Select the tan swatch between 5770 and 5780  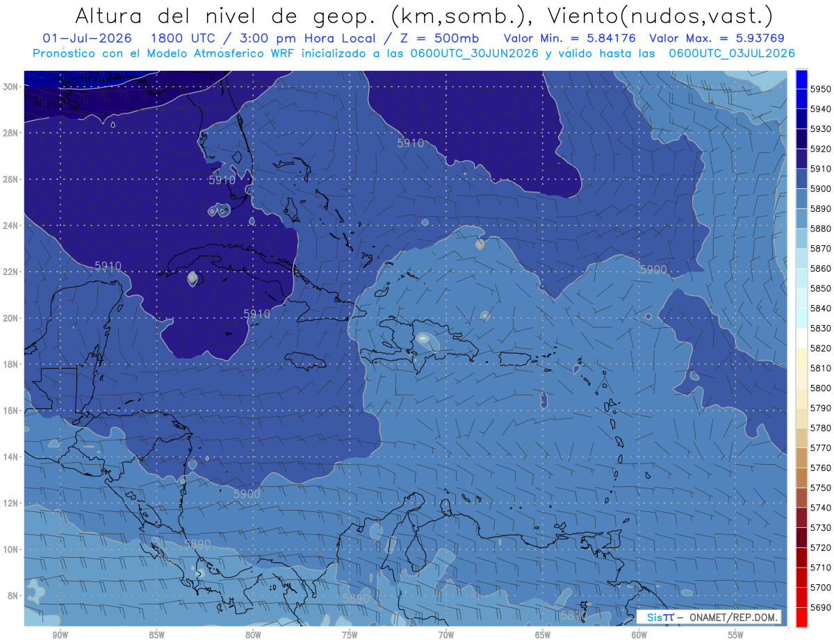[x=801, y=438]
